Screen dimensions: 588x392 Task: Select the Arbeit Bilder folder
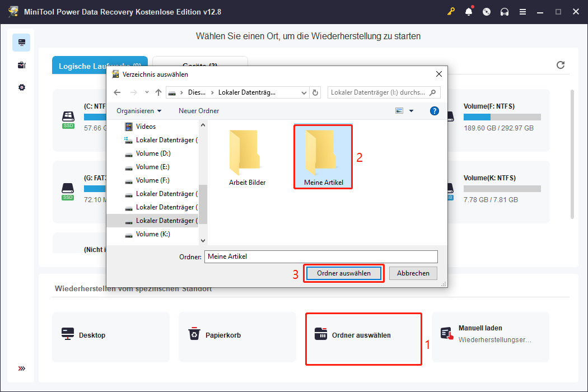pos(246,154)
